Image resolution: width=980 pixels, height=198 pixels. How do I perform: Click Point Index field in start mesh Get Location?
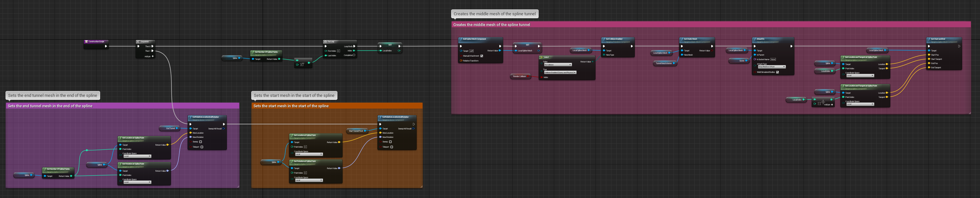306,147
